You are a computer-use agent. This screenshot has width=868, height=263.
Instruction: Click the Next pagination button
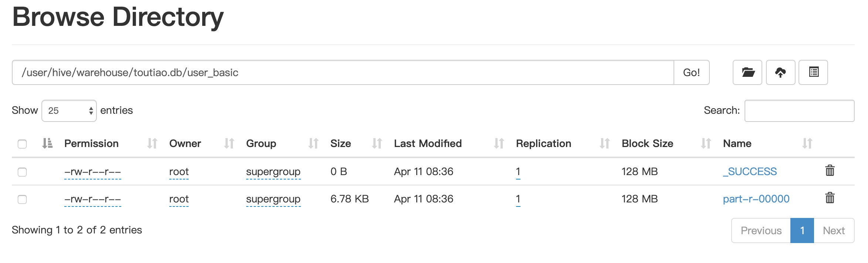(834, 230)
